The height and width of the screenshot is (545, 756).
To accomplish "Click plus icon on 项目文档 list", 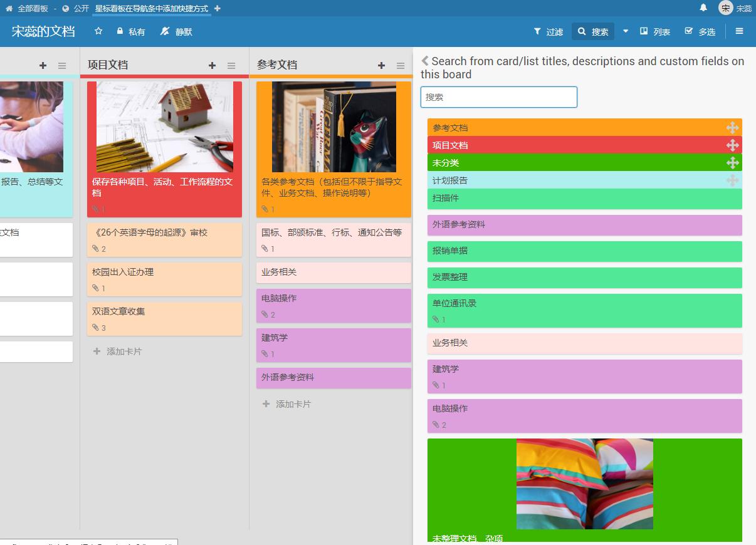I will pos(212,65).
